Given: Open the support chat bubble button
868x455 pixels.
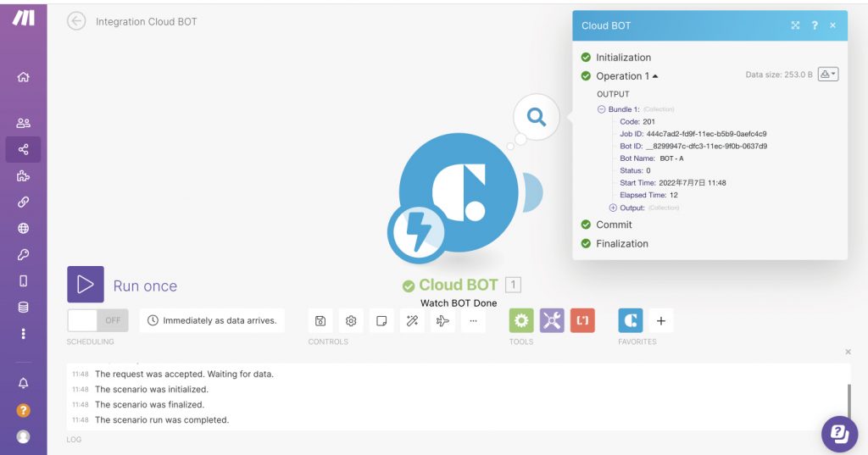Looking at the screenshot, I should (839, 434).
